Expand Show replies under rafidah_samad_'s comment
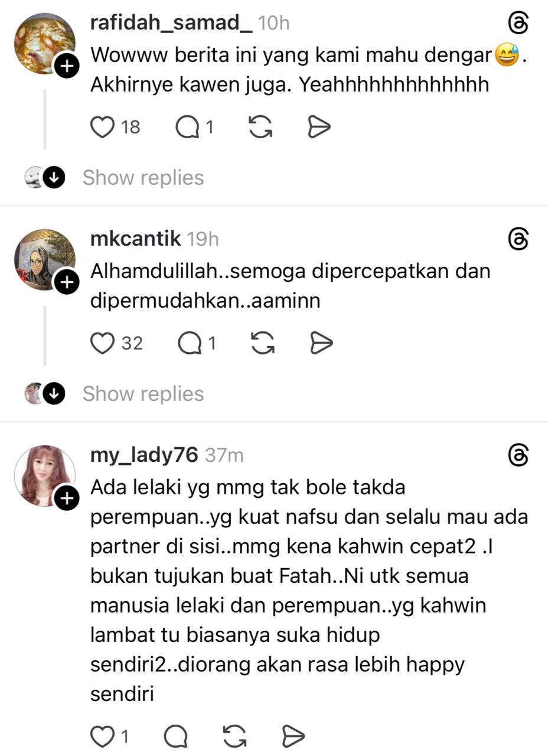 (x=143, y=177)
